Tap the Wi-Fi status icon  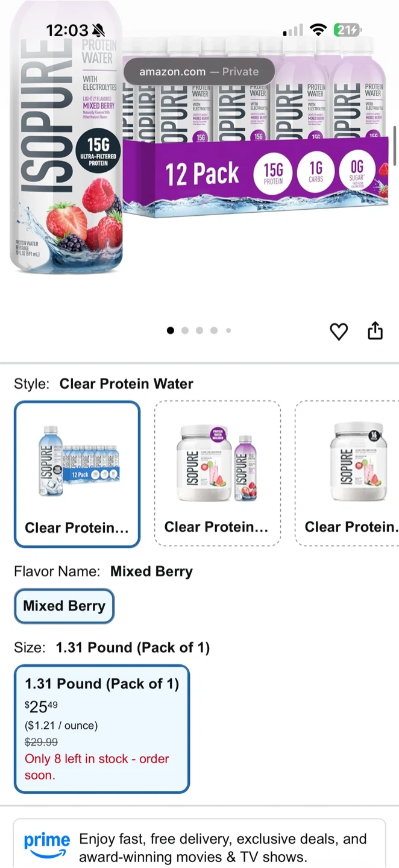point(318,30)
